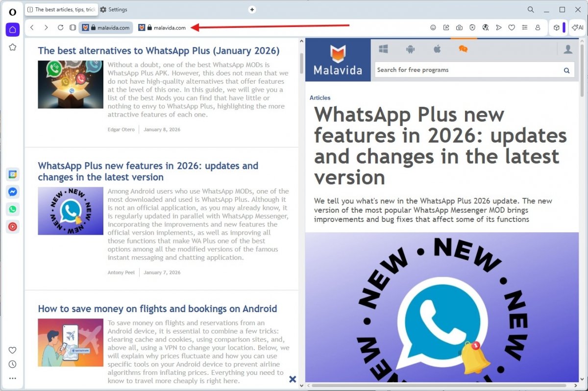The image size is (588, 391).
Task: Open WhatsApp in the Opera sidebar
Action: click(x=13, y=209)
